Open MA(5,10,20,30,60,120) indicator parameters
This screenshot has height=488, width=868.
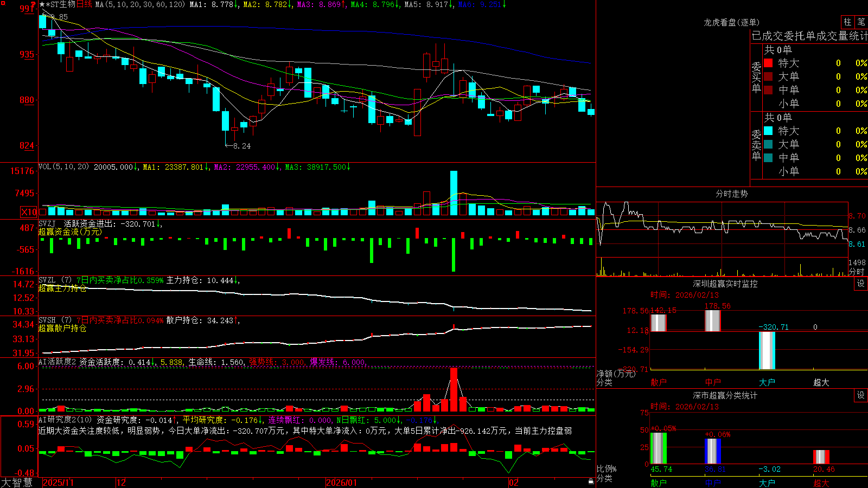(140, 4)
